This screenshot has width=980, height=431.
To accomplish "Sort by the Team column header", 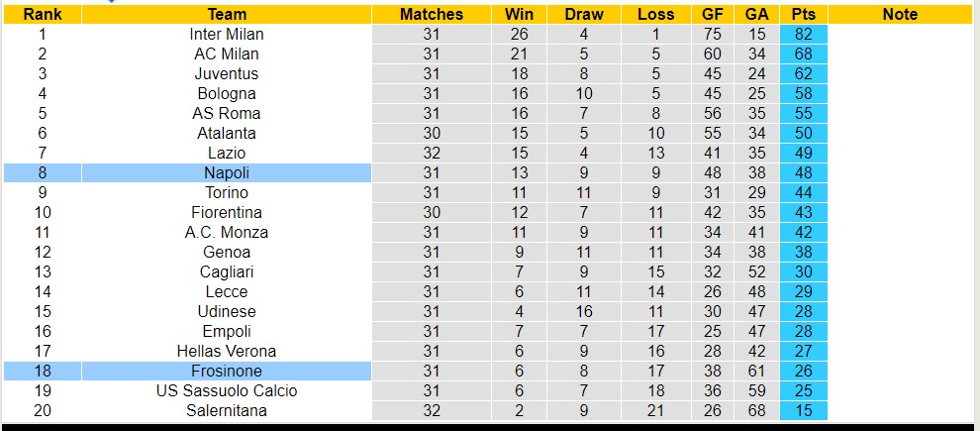I will click(x=227, y=14).
